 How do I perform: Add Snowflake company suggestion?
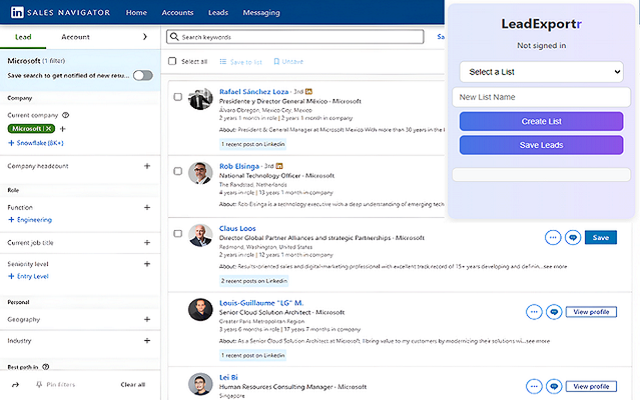(36, 143)
